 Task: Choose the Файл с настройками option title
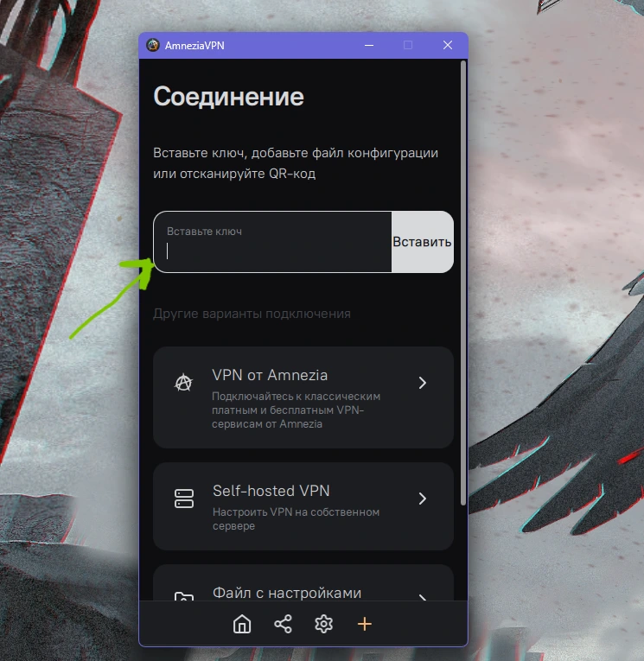pos(287,594)
